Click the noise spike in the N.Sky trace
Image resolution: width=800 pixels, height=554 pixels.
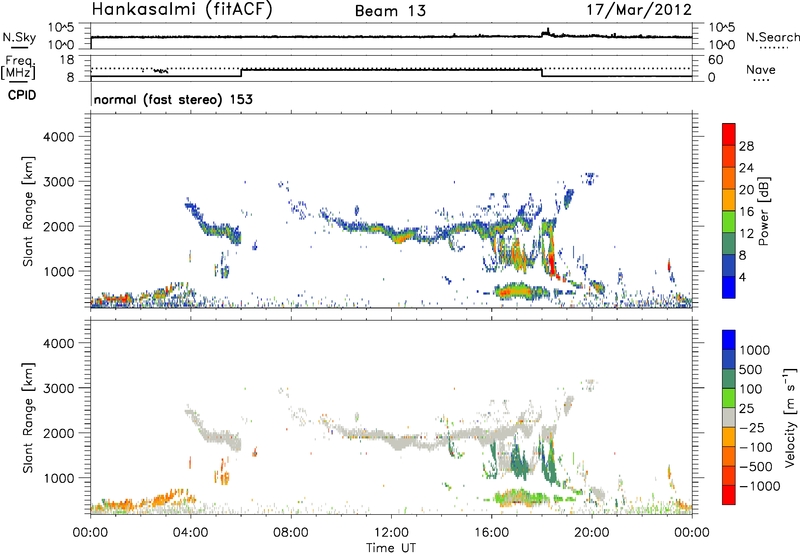(x=547, y=32)
